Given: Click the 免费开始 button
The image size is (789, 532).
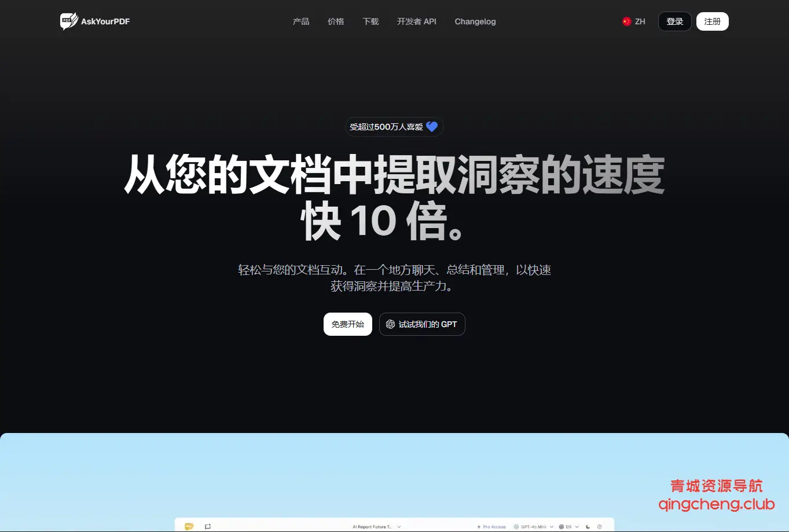Looking at the screenshot, I should point(347,324).
